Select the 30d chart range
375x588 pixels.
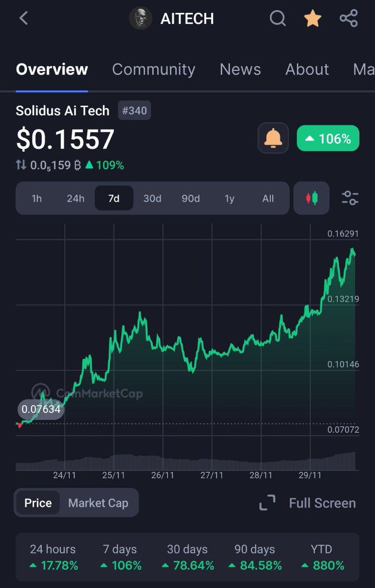point(152,198)
